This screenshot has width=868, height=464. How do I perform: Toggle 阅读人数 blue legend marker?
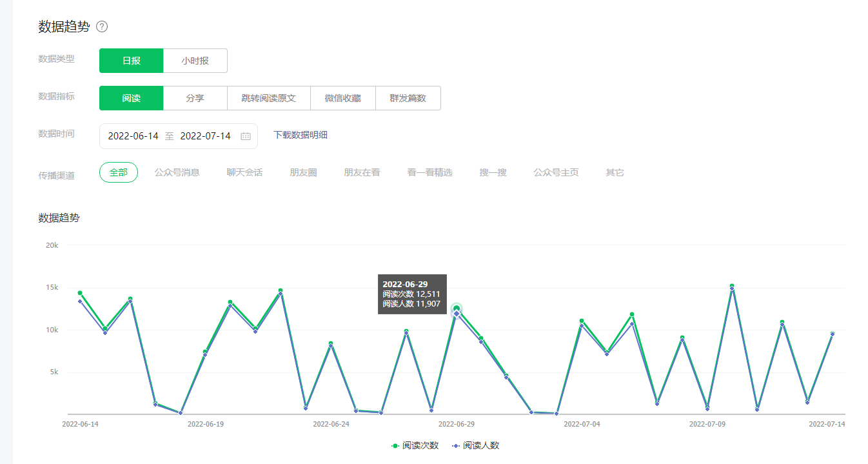click(456, 445)
